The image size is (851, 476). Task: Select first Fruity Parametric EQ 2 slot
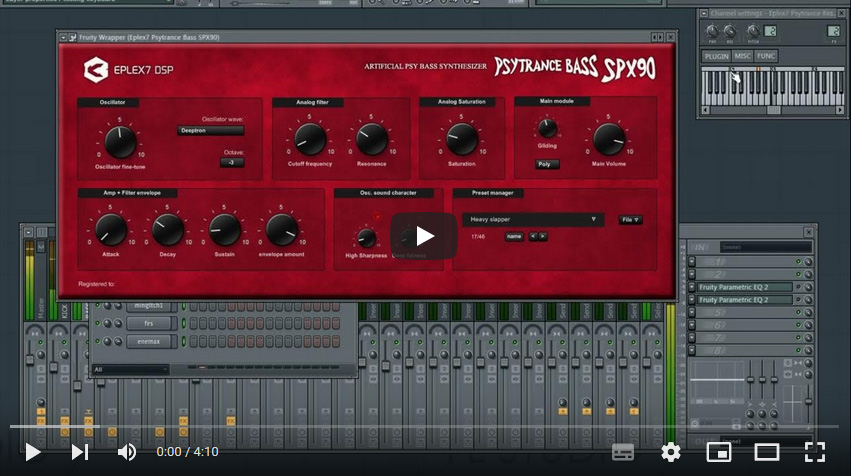pyautogui.click(x=744, y=287)
